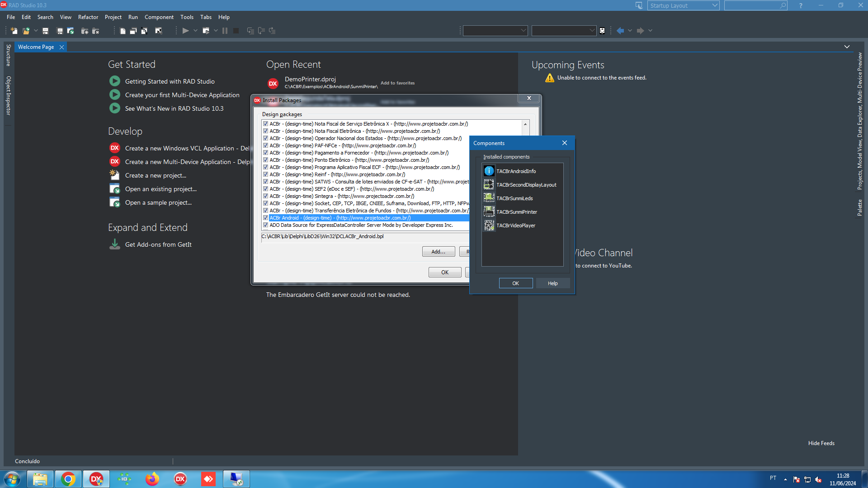The height and width of the screenshot is (488, 868).
Task: Select TACBrAndroidInfo component icon
Action: [x=489, y=171]
